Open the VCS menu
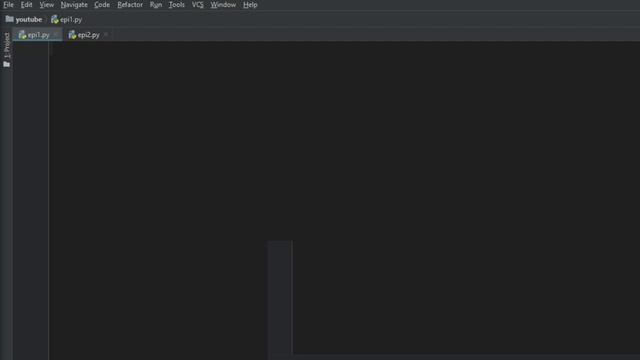 click(x=198, y=5)
